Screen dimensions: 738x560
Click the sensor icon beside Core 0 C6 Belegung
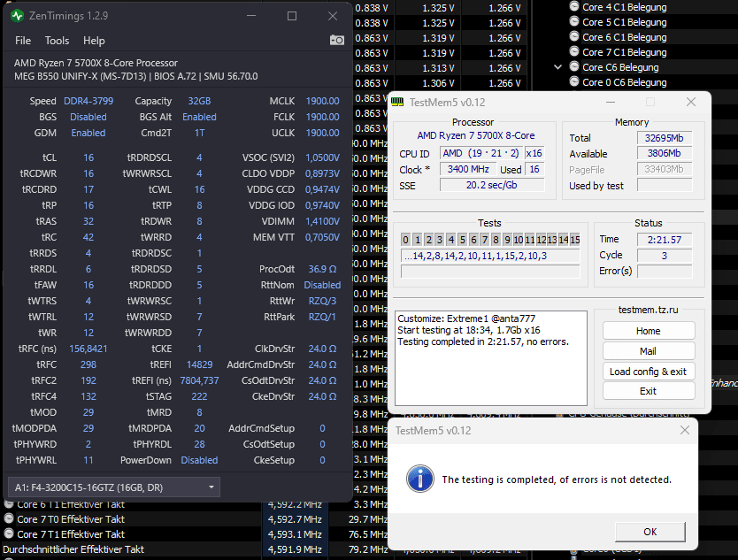click(573, 82)
